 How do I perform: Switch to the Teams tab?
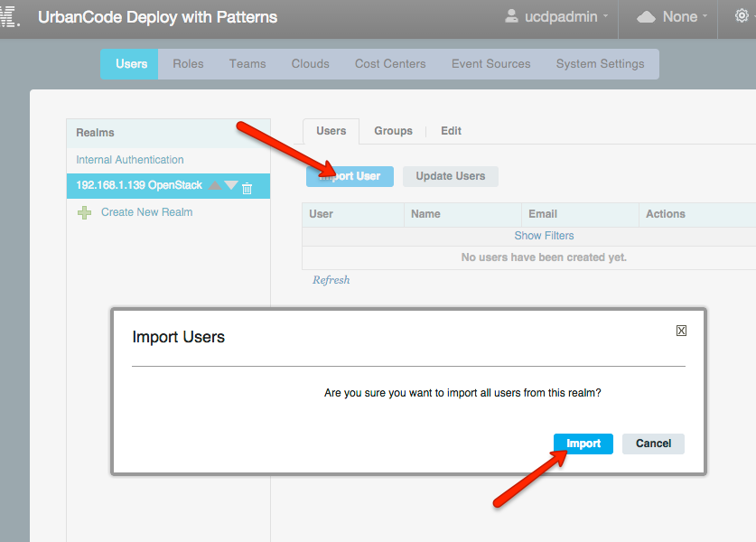247,63
